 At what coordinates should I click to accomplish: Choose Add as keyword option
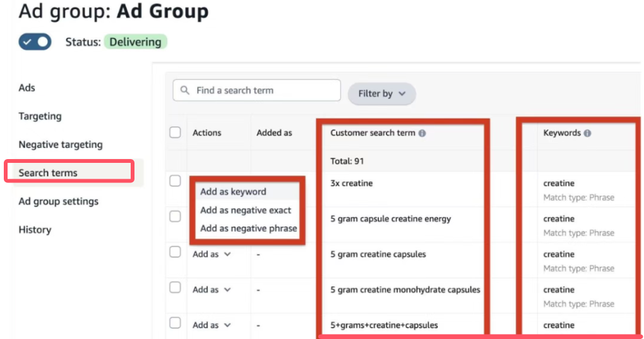[x=233, y=192]
